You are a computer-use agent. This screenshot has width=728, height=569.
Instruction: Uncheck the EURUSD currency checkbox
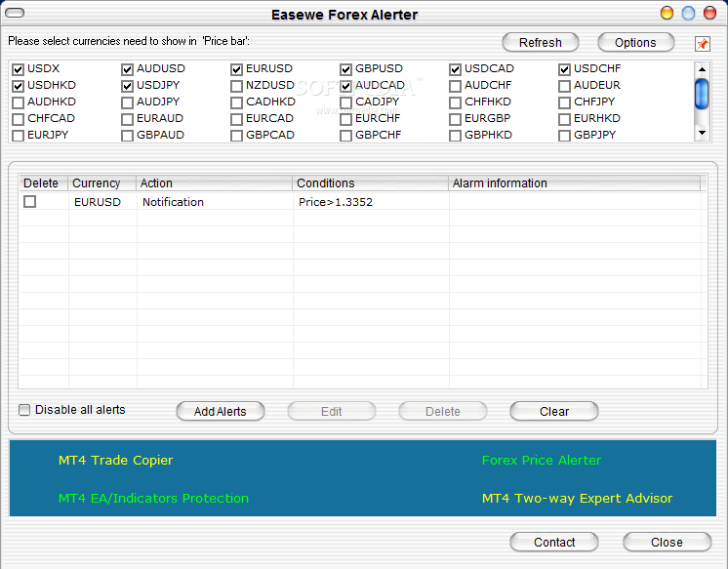tap(236, 69)
